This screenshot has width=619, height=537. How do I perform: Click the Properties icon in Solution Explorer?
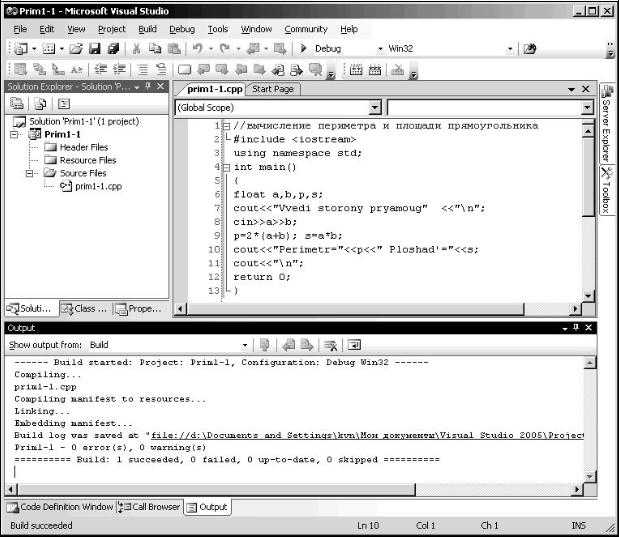pos(17,104)
